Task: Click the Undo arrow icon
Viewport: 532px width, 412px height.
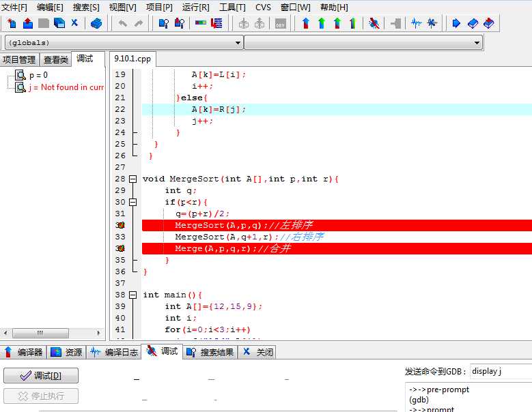Action: 122,23
